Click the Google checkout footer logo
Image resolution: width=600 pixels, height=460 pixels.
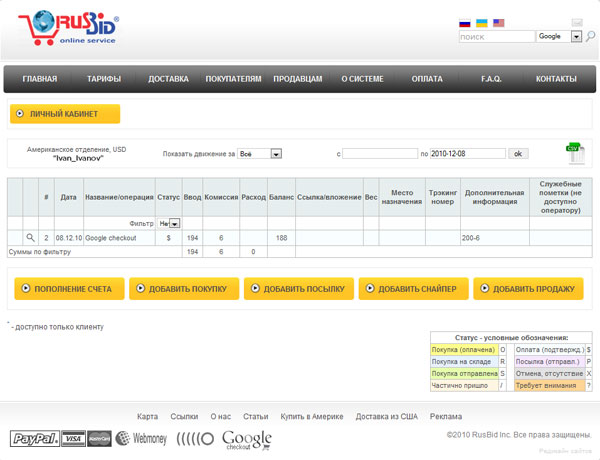click(247, 440)
